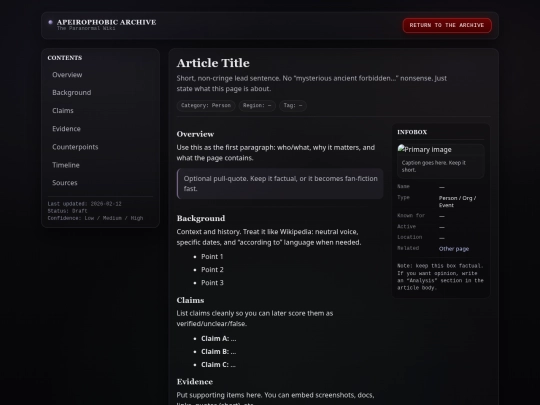Click the Claim A list item
Image resolution: width=540 pixels, height=405 pixels.
[x=219, y=339]
